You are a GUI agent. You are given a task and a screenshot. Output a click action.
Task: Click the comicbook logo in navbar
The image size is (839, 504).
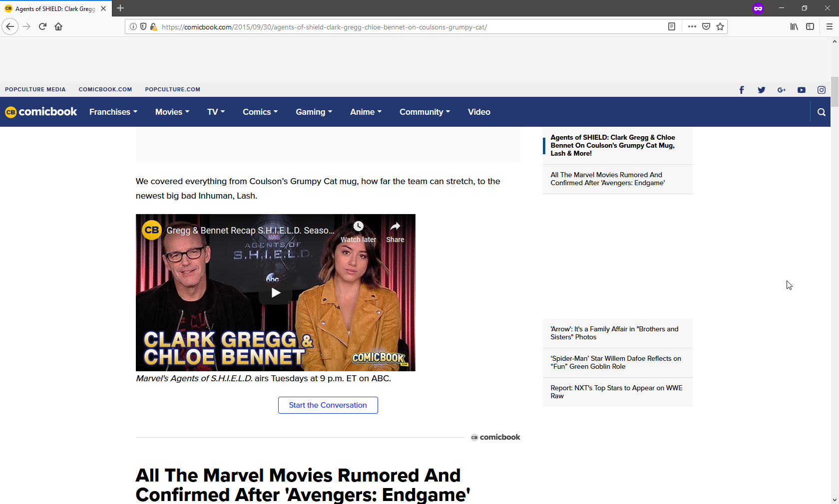point(41,112)
